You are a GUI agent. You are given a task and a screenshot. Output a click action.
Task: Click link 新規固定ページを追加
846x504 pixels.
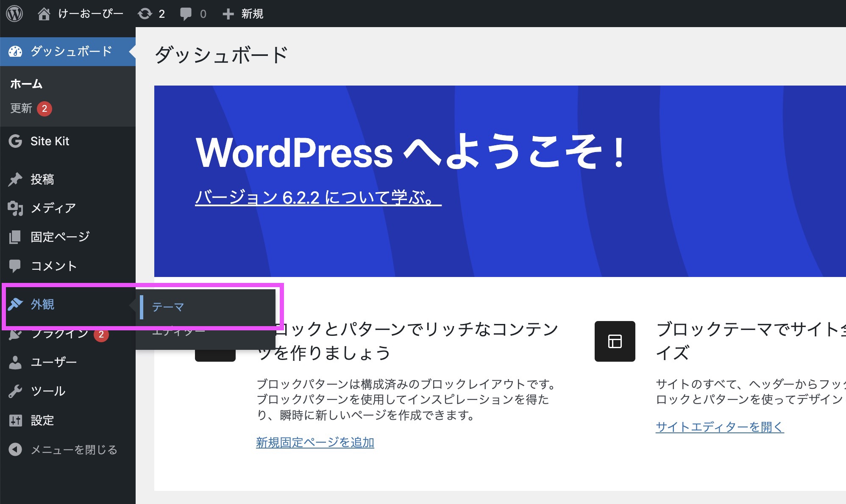click(x=315, y=442)
